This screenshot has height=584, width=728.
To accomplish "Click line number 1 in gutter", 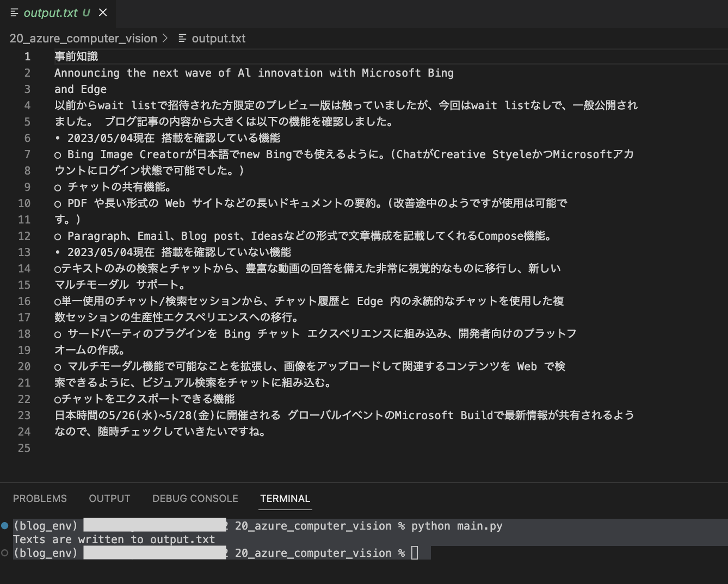I will pyautogui.click(x=27, y=57).
